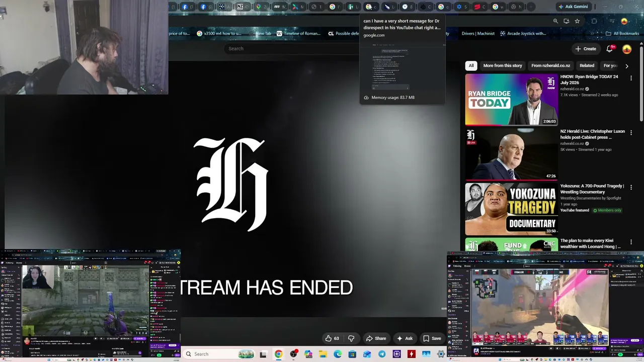Open the Yokozuna Tragedy documentary thumbnail

(x=511, y=209)
